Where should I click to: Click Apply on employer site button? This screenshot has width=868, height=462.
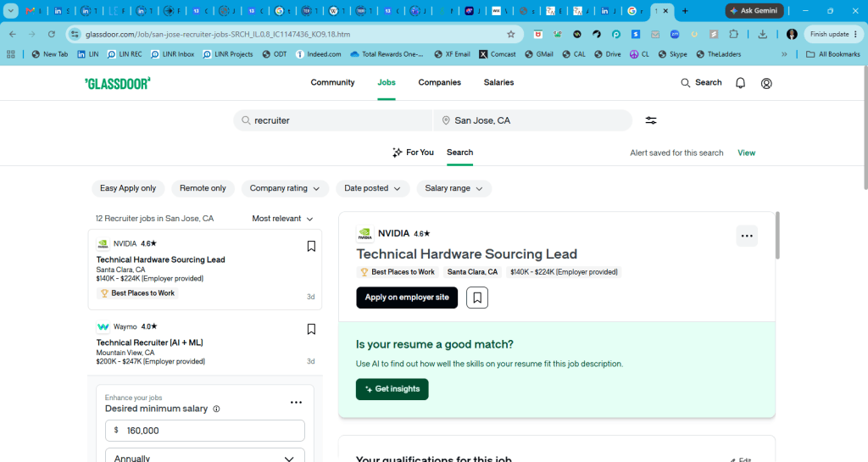tap(407, 298)
